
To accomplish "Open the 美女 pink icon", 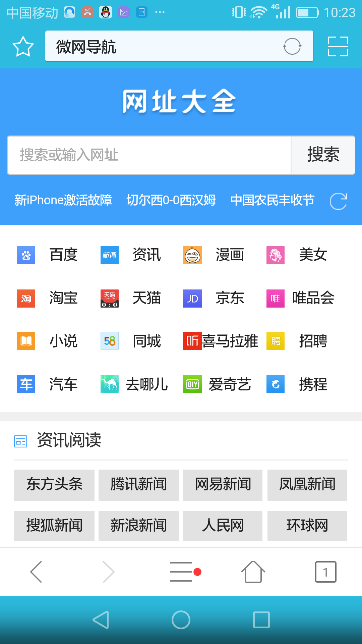I will (276, 255).
